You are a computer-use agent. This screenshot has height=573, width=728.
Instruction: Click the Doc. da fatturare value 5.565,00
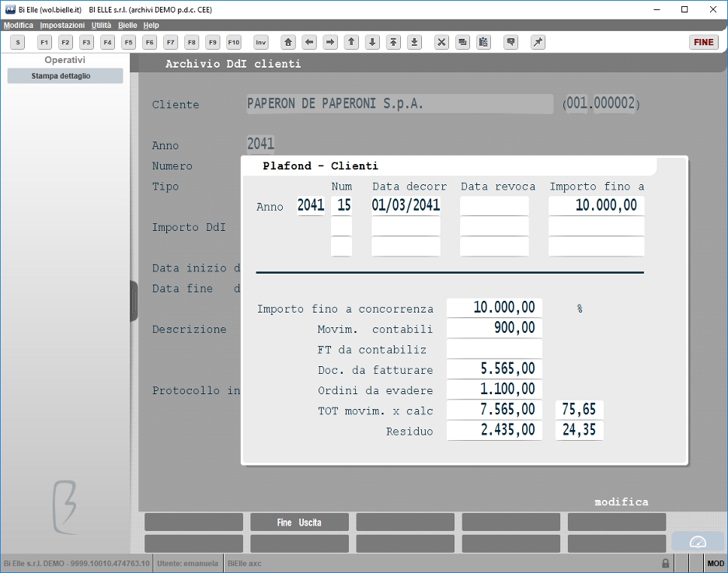click(494, 369)
